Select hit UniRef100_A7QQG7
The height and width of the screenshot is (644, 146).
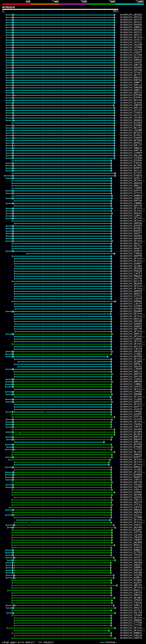tap(131, 52)
